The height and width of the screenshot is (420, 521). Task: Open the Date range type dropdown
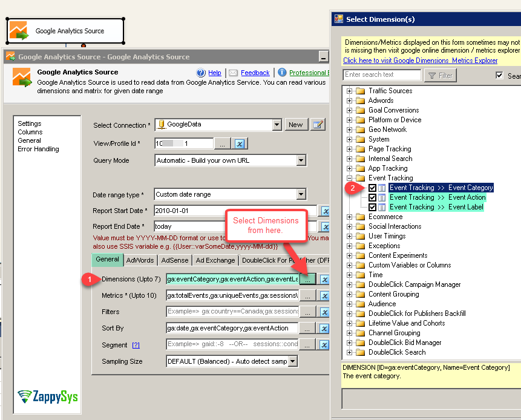pyautogui.click(x=301, y=194)
